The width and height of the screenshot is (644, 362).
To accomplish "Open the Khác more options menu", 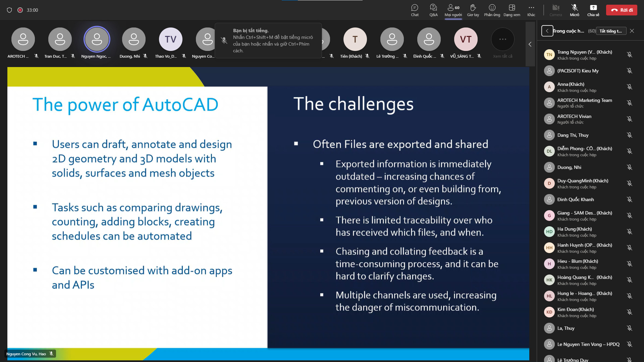I will [x=531, y=10].
